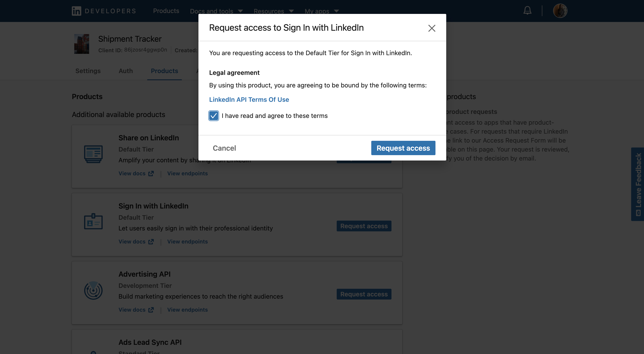Cancel the access request dialog
This screenshot has height=354, width=644.
pyautogui.click(x=224, y=148)
